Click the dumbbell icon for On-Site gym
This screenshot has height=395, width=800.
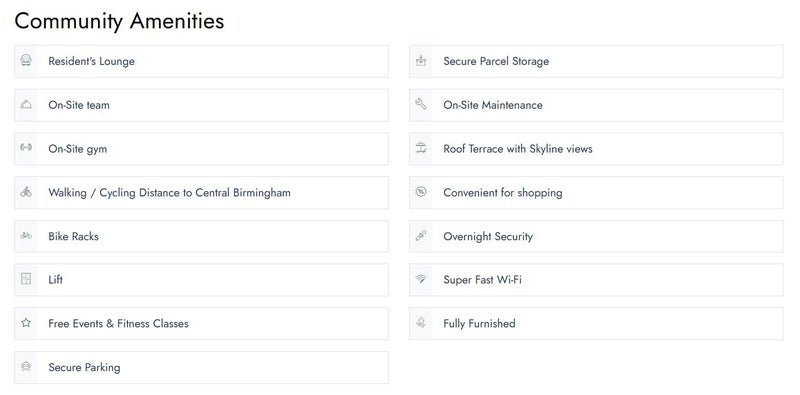[x=26, y=147]
